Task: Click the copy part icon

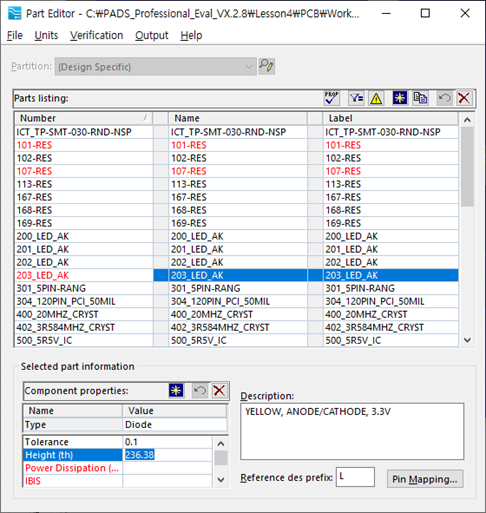Action: 420,98
